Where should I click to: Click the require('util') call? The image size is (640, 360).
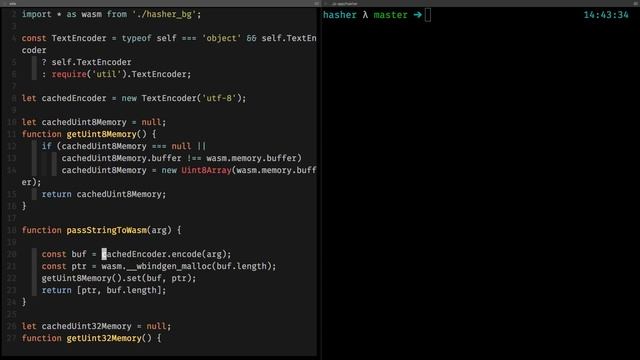(x=89, y=74)
